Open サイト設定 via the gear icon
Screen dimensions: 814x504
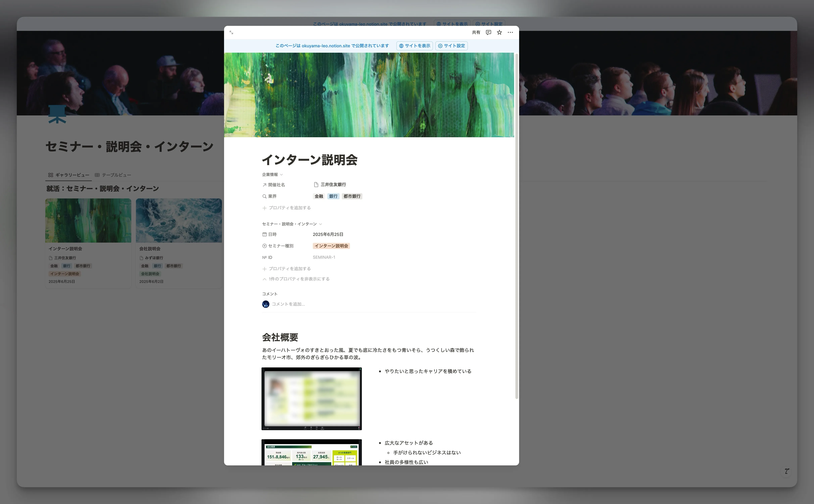(x=451, y=46)
